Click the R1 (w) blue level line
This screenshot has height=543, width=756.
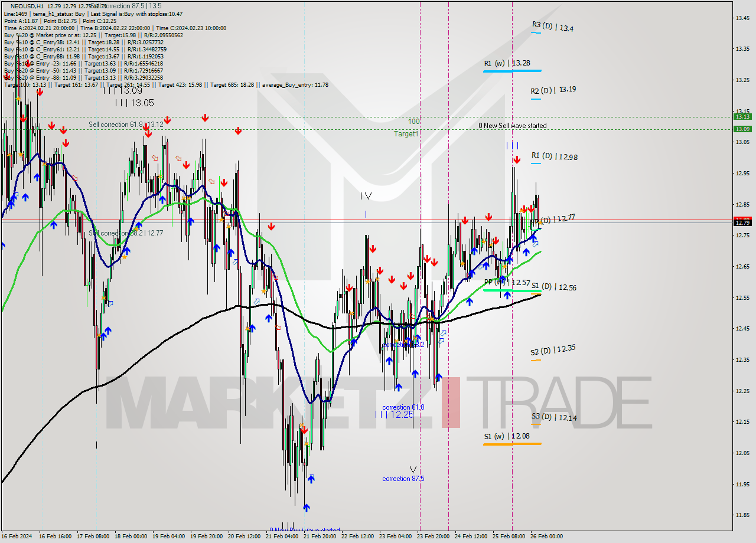click(512, 71)
